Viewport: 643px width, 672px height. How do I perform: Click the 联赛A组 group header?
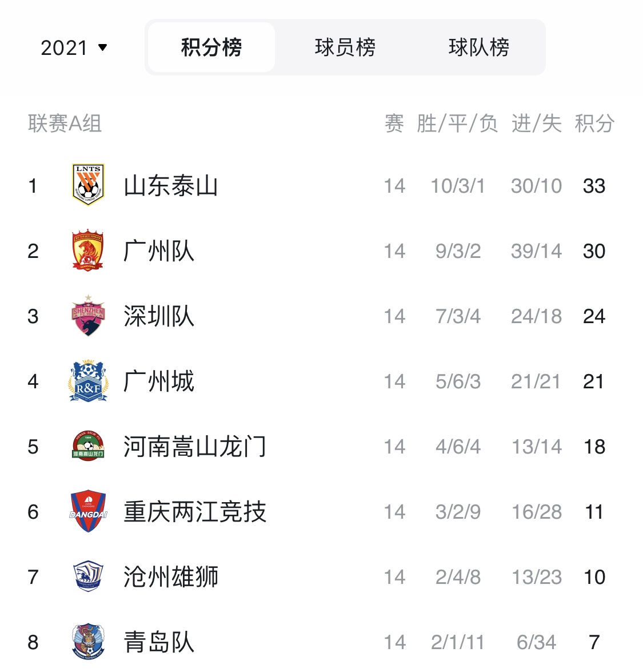coord(65,124)
